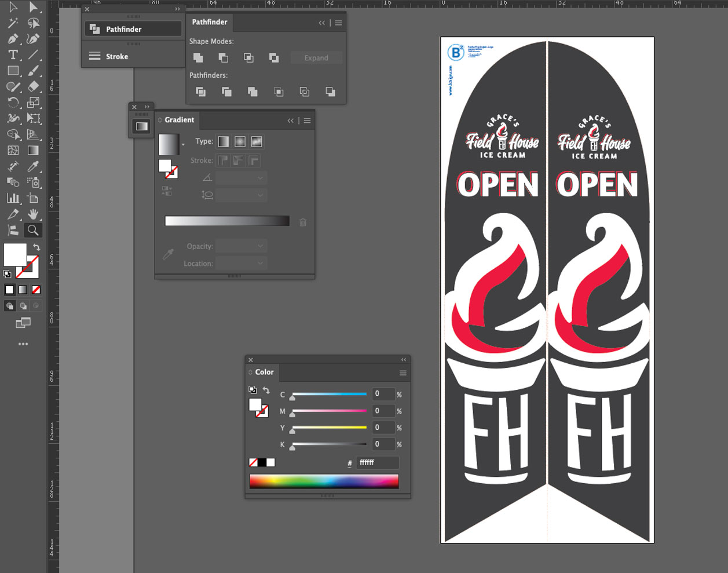Select the Type tool
The width and height of the screenshot is (728, 573).
[x=13, y=55]
